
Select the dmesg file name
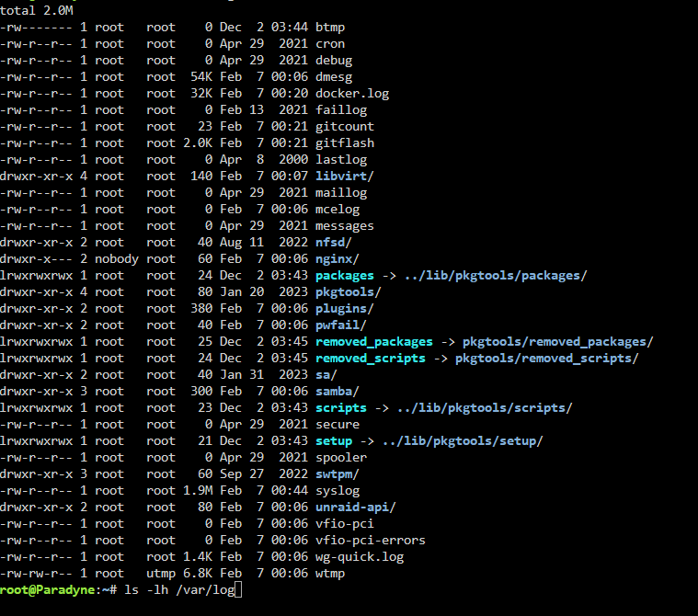[334, 76]
